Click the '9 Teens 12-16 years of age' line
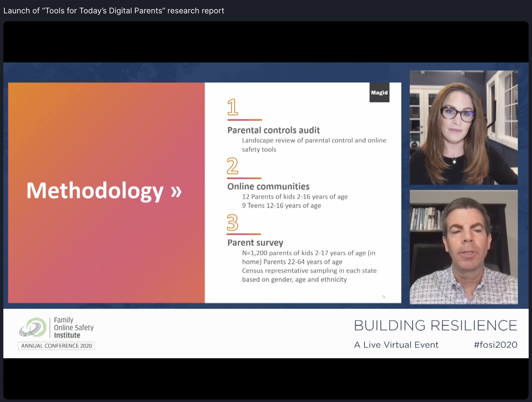 282,206
